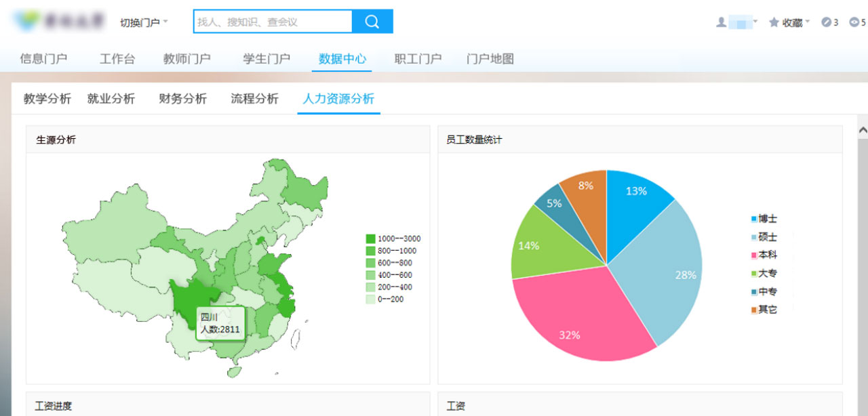
Task: Open the eye views counter icon
Action: pyautogui.click(x=853, y=22)
